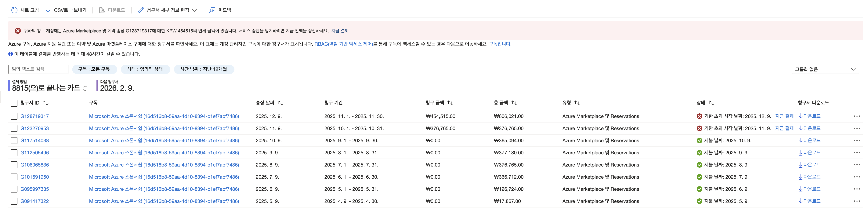Open more options for invoice G106065836
Screen dimensions: 868x220
pyautogui.click(x=857, y=165)
